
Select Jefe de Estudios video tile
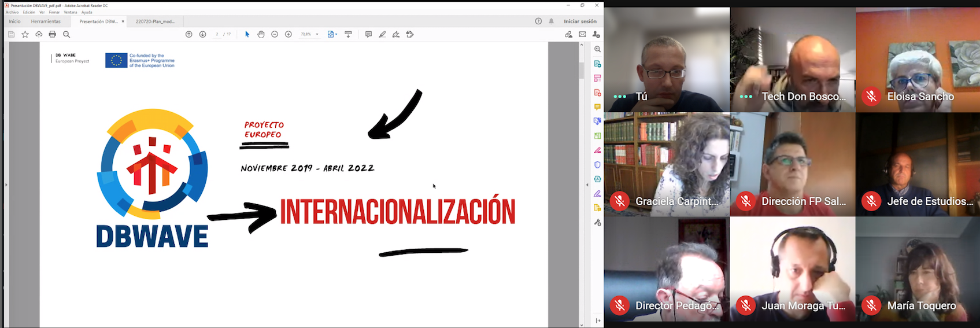(x=918, y=164)
